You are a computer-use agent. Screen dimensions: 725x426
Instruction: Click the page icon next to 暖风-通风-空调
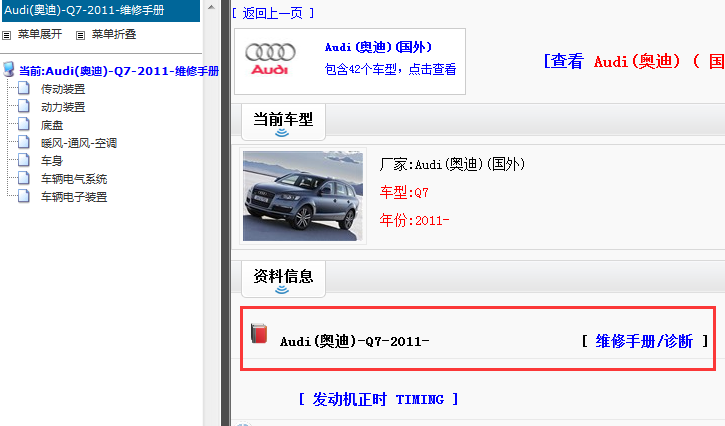pyautogui.click(x=24, y=142)
